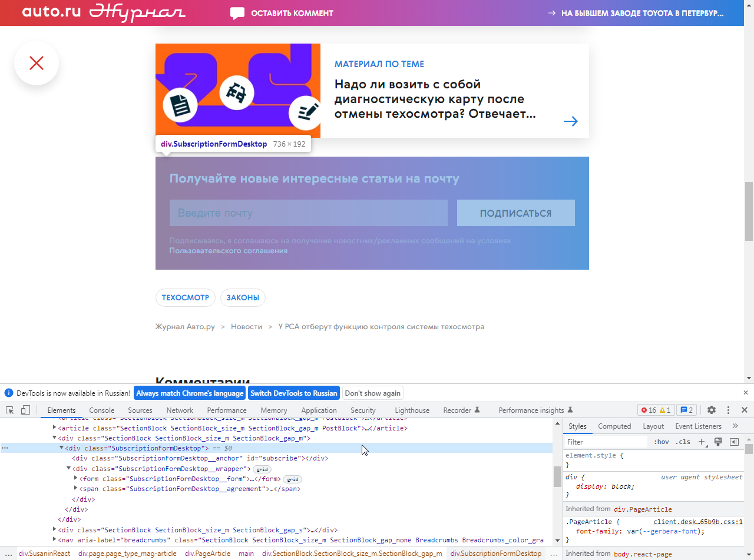Image resolution: width=754 pixels, height=560 pixels.
Task: Collapse the SubscriptionFormDesktop__wrapper div
Action: [x=69, y=469]
